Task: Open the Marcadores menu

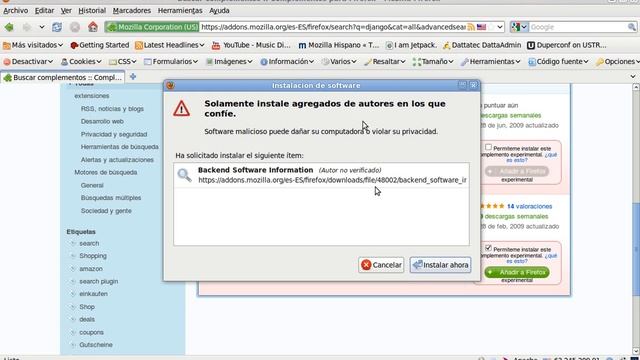Action: (x=131, y=11)
